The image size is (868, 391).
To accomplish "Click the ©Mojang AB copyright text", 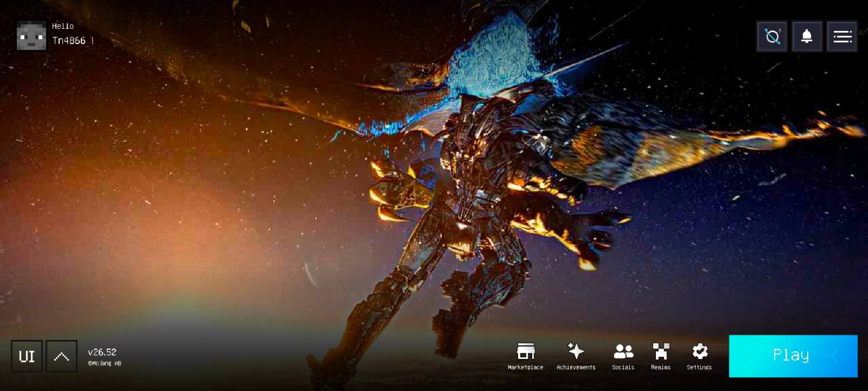I will [105, 363].
